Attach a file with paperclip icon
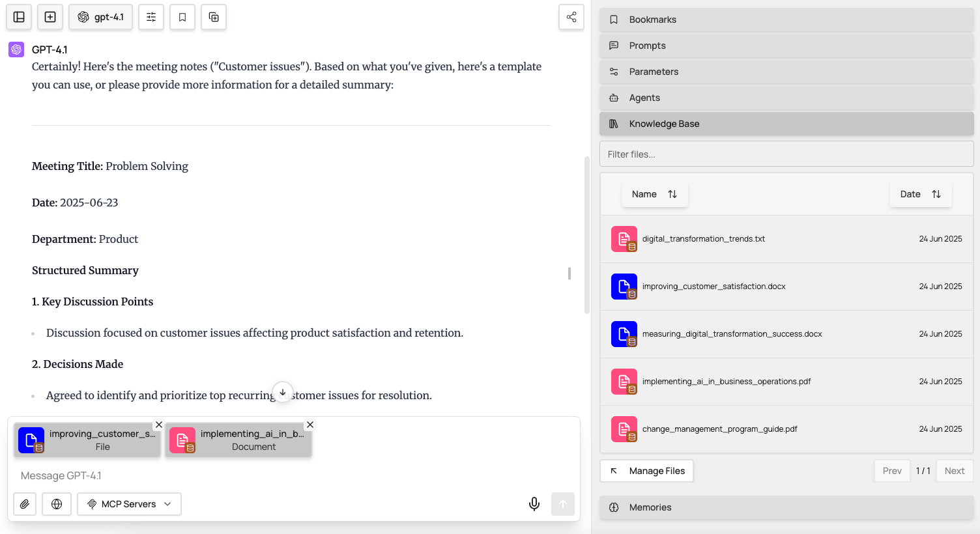980x534 pixels. click(x=25, y=504)
